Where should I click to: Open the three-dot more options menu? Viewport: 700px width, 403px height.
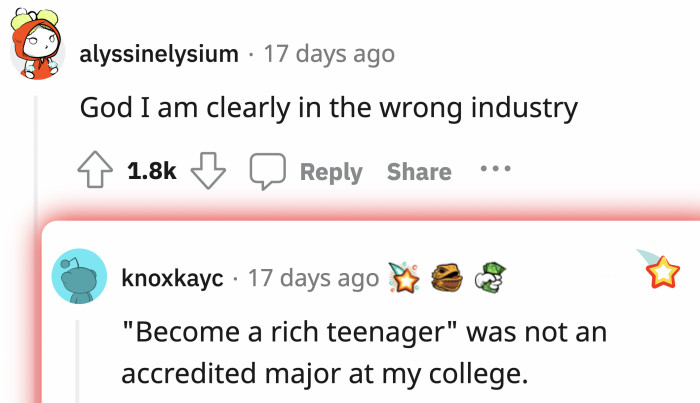point(496,169)
